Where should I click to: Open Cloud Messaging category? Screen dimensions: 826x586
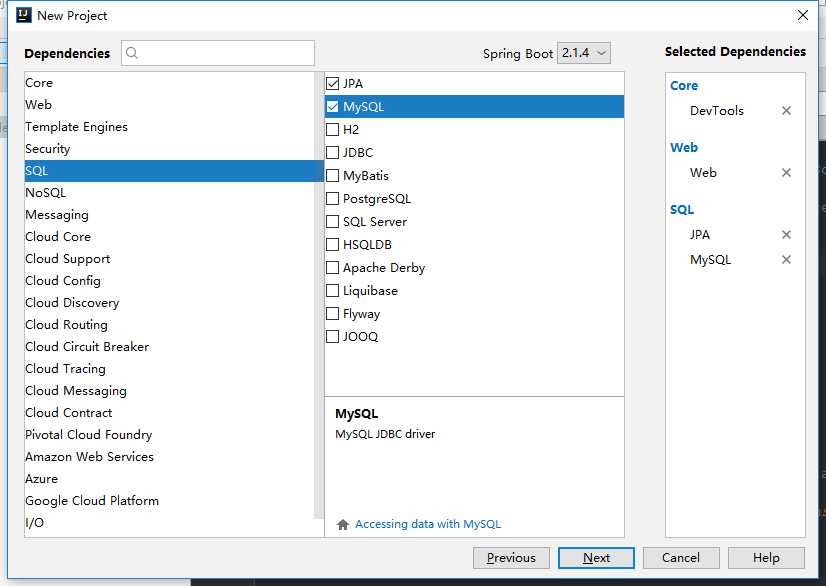[170, 391]
